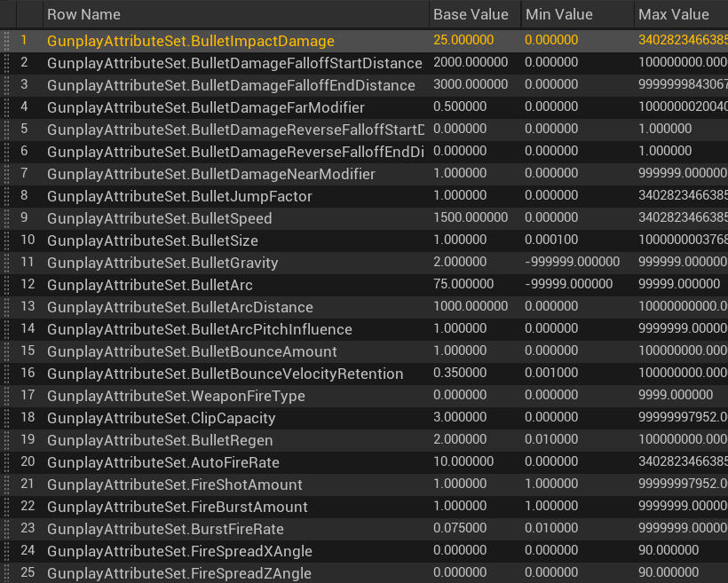The height and width of the screenshot is (583, 728).
Task: Select the GunplayAttributeSet.BurstFireRate row name
Action: pyautogui.click(x=166, y=530)
